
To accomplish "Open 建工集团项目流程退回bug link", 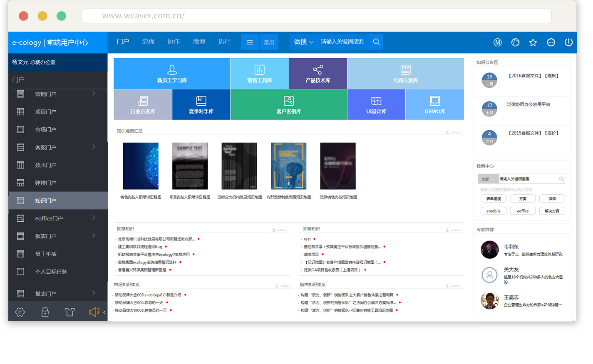I will point(140,247).
